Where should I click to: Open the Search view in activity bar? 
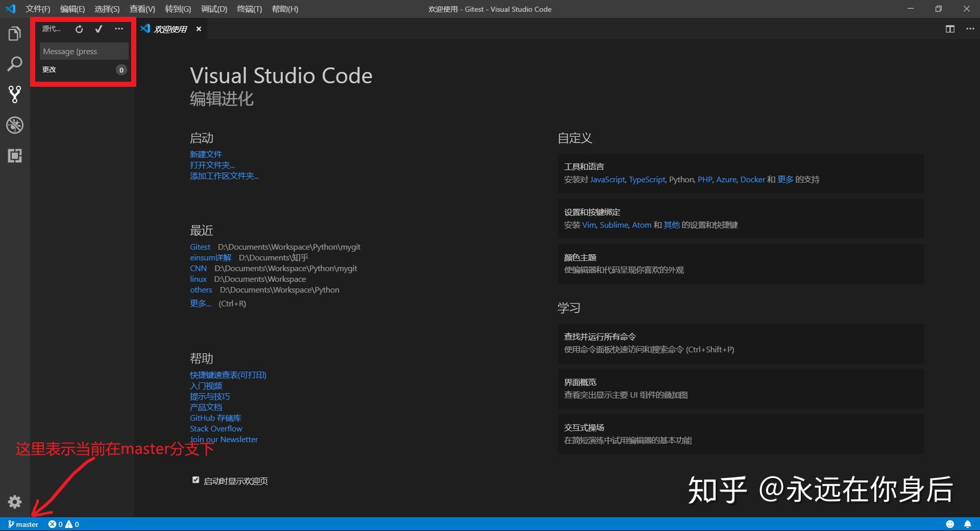coord(15,64)
